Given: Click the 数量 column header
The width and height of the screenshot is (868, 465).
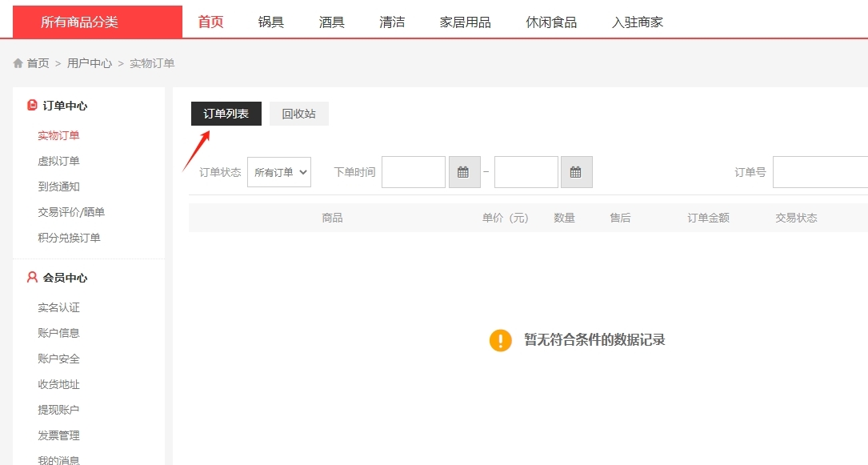Looking at the screenshot, I should click(x=565, y=218).
